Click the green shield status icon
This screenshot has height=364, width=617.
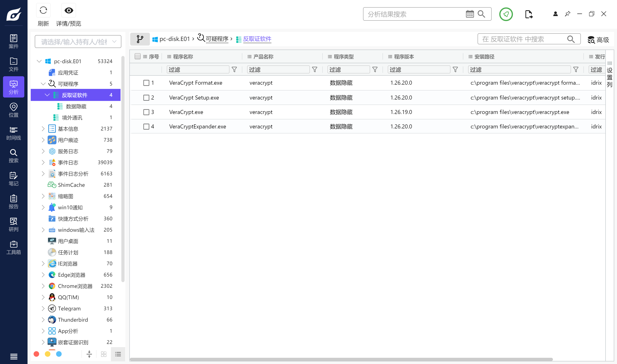coord(506,14)
